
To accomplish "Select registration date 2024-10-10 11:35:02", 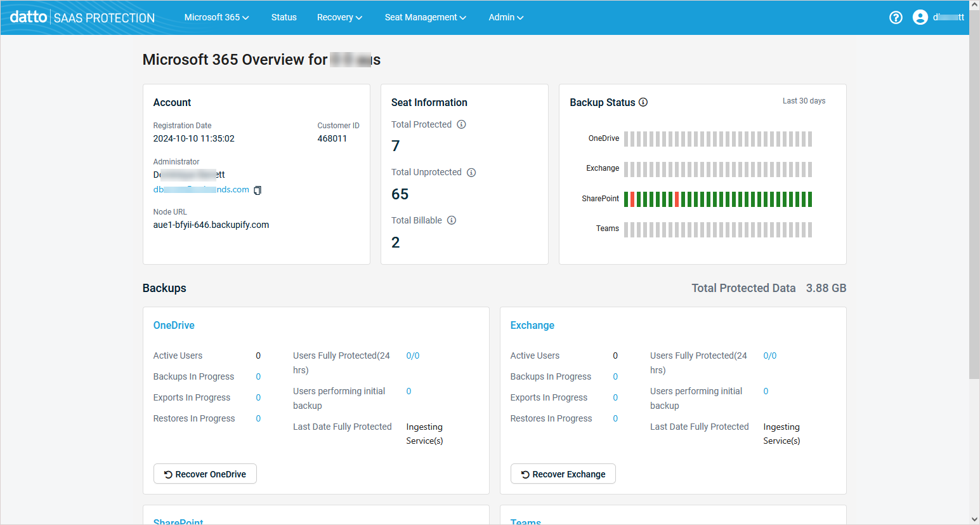I will point(194,138).
